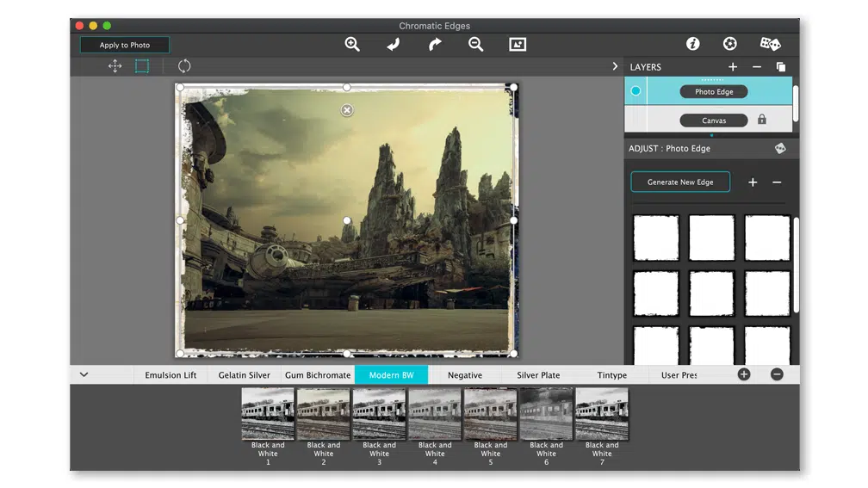Viewport: 868px width, 488px height.
Task: Choose Black and White 7 preset thumbnail
Action: tap(602, 414)
